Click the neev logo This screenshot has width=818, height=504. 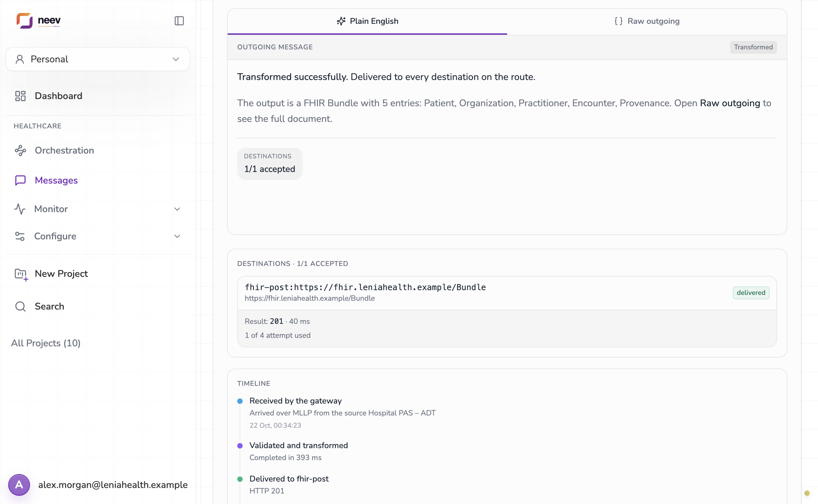(39, 21)
